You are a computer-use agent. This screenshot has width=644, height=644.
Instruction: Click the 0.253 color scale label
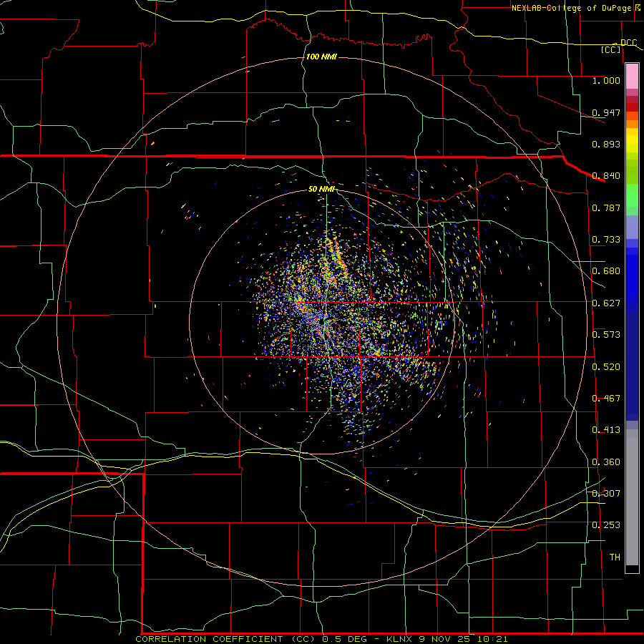pyautogui.click(x=606, y=525)
